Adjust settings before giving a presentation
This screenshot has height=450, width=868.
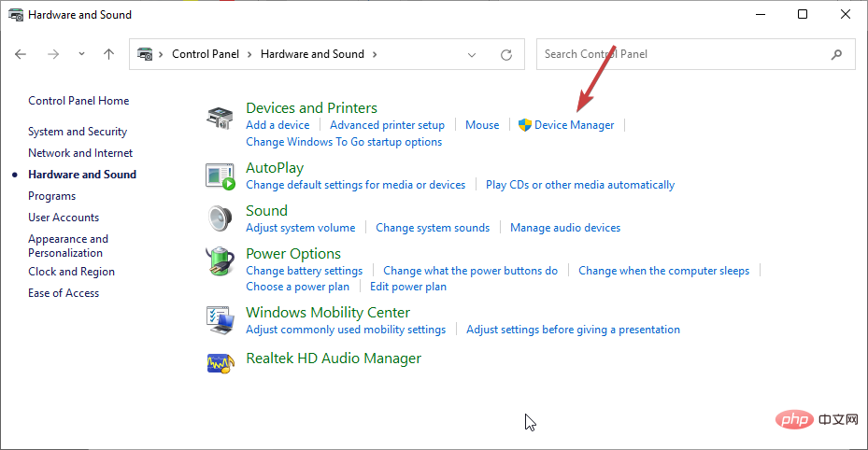click(x=573, y=330)
